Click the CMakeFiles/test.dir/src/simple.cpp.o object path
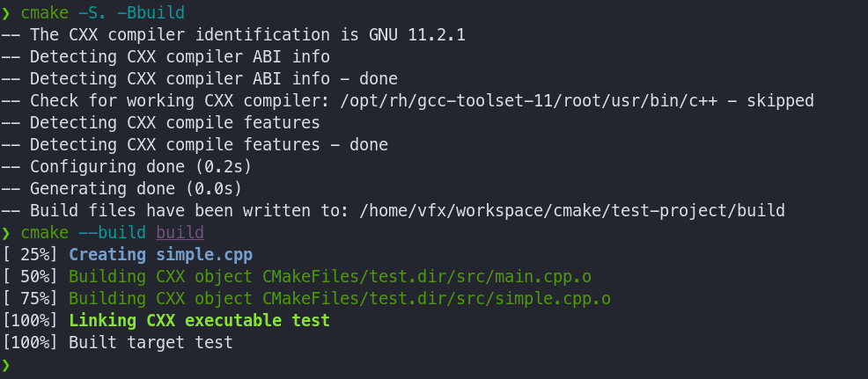 click(437, 299)
